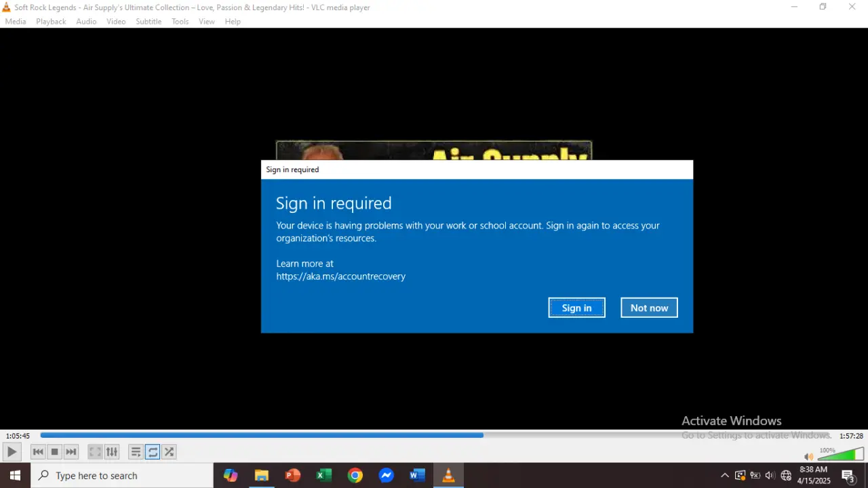The height and width of the screenshot is (488, 868).
Task: Show hidden system tray icons
Action: tap(725, 475)
